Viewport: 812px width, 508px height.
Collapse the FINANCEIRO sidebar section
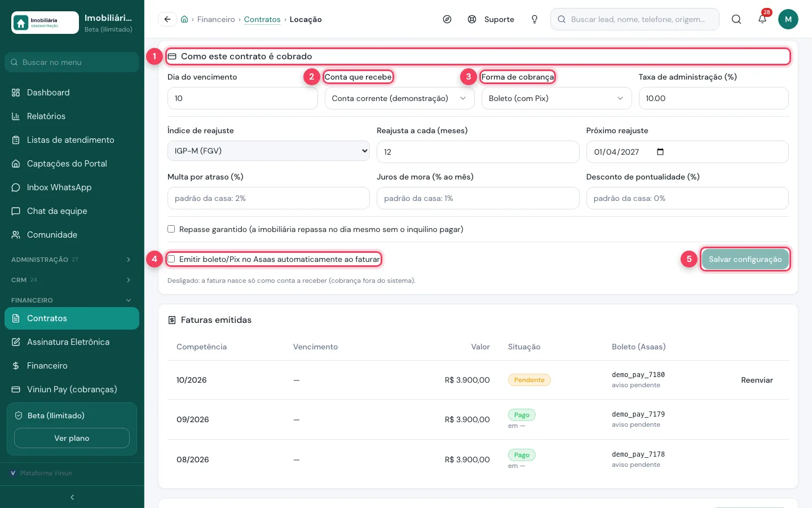(72, 300)
